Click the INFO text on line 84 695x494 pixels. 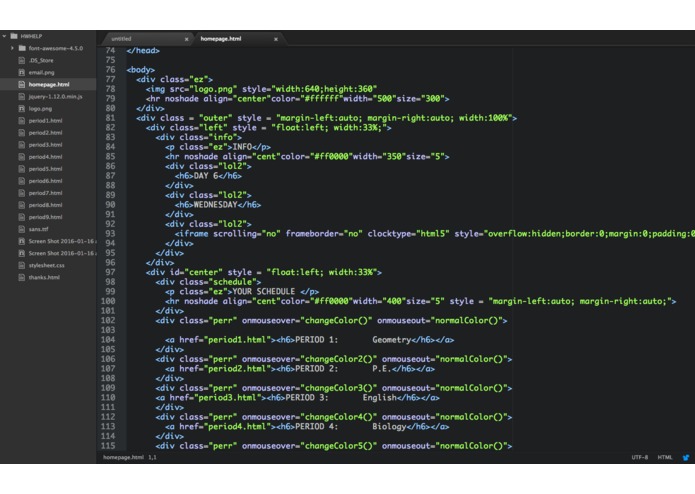pyautogui.click(x=242, y=147)
